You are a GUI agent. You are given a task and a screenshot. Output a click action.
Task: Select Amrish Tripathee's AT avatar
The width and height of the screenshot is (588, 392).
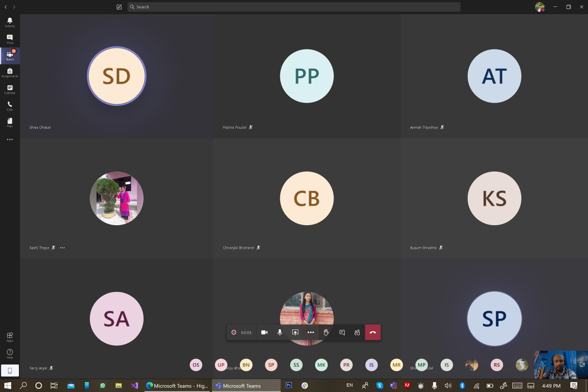coord(494,76)
